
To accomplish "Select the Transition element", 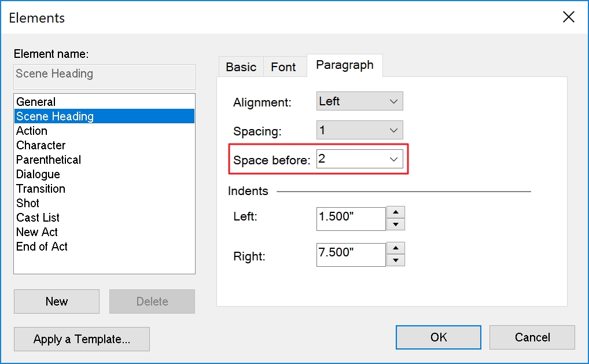I will (41, 189).
